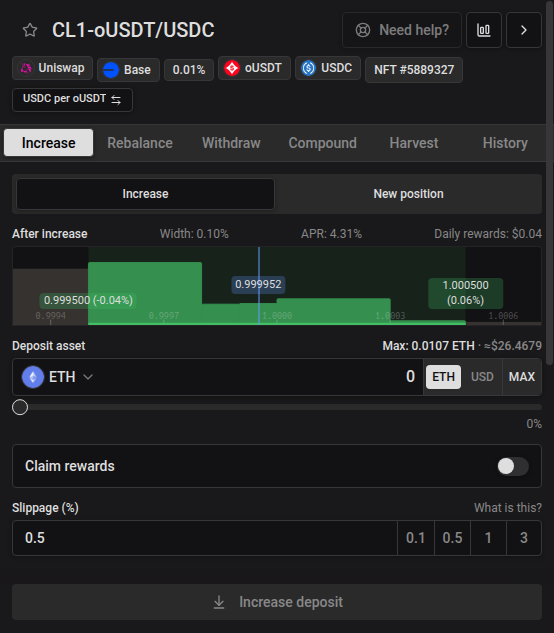This screenshot has height=633, width=554.
Task: Expand the ETH deposit asset dropdown chevron
Action: click(x=88, y=377)
